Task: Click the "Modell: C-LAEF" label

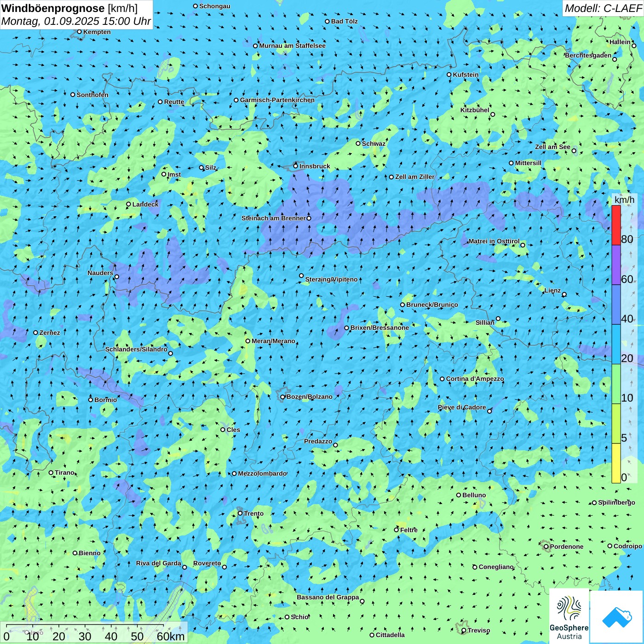Action: [603, 8]
